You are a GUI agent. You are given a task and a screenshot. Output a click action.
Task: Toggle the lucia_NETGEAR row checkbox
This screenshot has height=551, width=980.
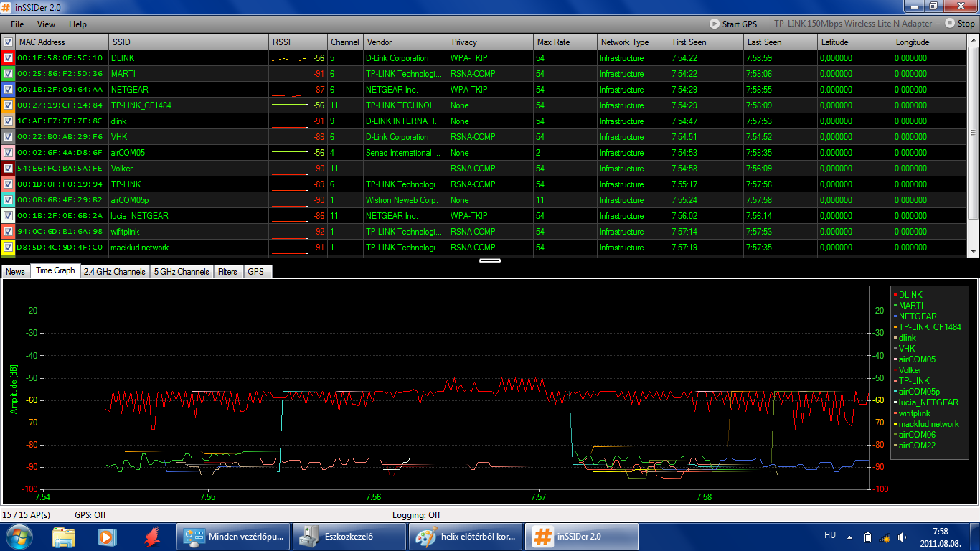[x=8, y=216]
